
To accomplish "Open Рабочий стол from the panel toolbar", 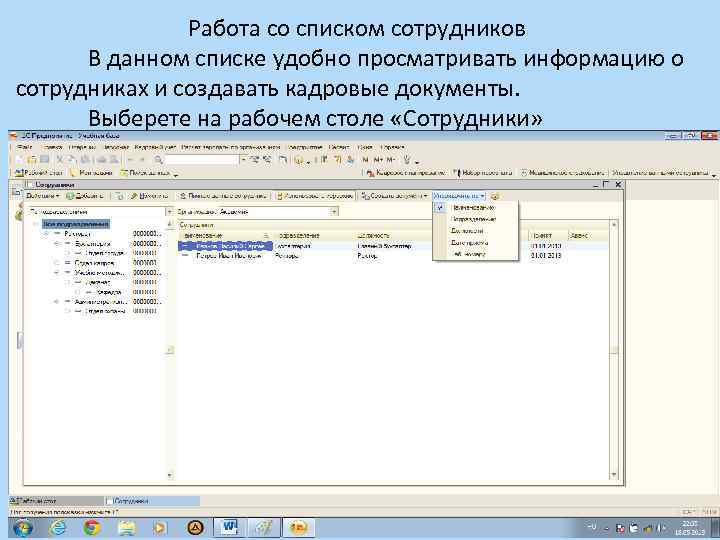I will pos(39,173).
